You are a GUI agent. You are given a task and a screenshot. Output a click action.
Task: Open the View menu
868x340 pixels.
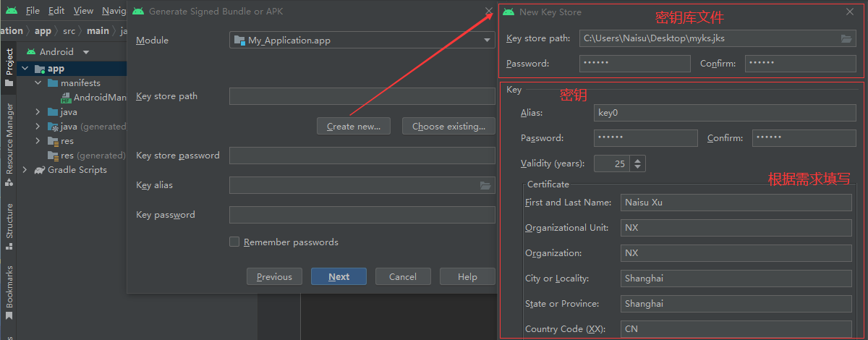(83, 11)
